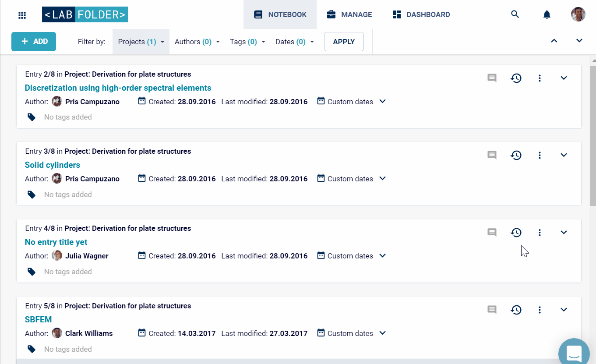The width and height of the screenshot is (596, 364).
Task: View history of Discretization entry
Action: 516,78
